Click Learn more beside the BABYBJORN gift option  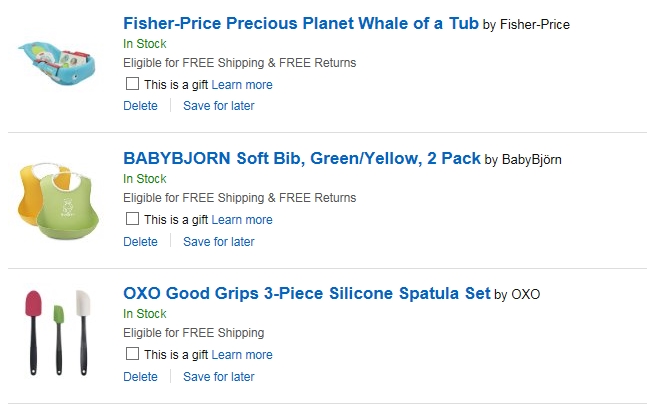point(242,220)
